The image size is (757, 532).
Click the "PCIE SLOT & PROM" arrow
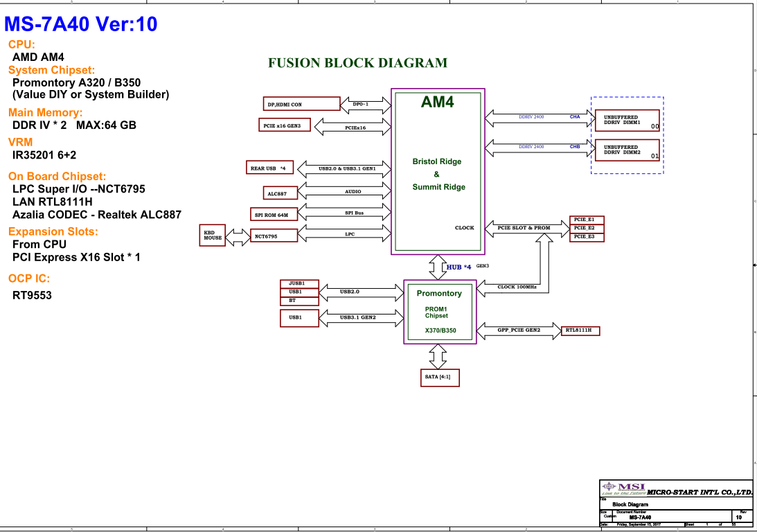click(527, 229)
